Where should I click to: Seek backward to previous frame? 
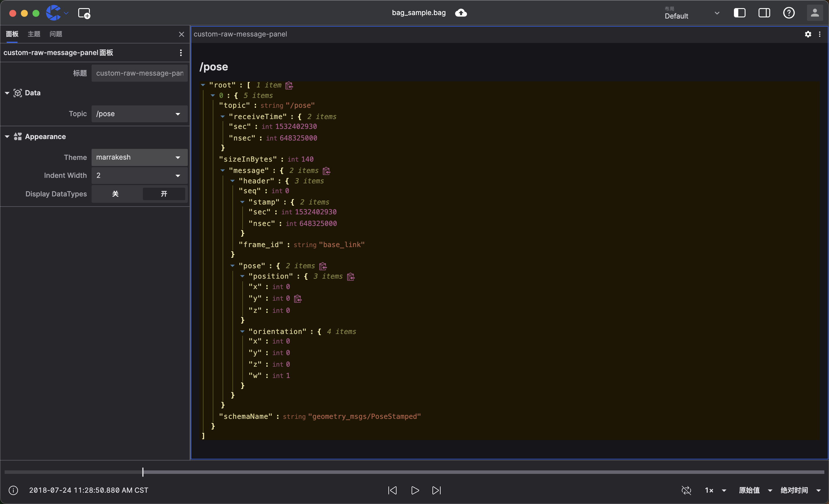click(x=392, y=490)
